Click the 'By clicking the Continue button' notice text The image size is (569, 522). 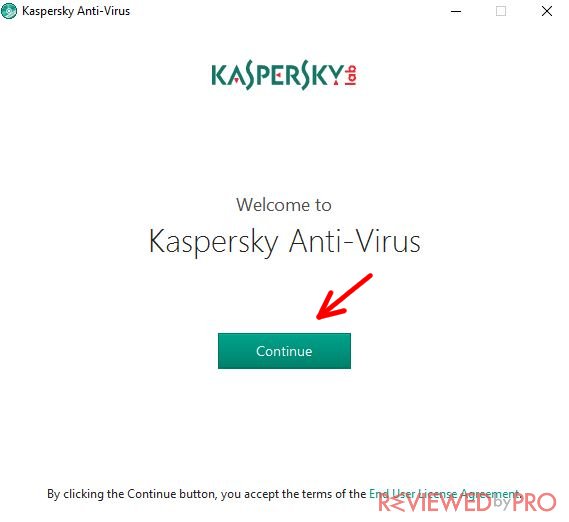coord(283,494)
